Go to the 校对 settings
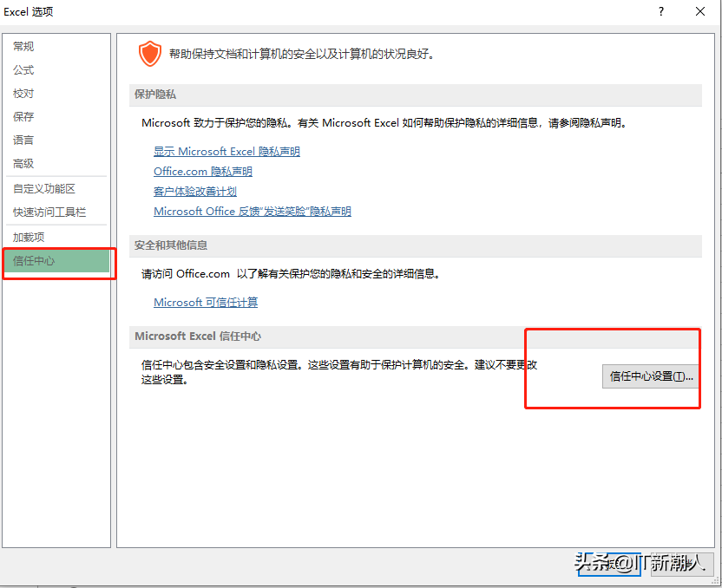 point(23,94)
